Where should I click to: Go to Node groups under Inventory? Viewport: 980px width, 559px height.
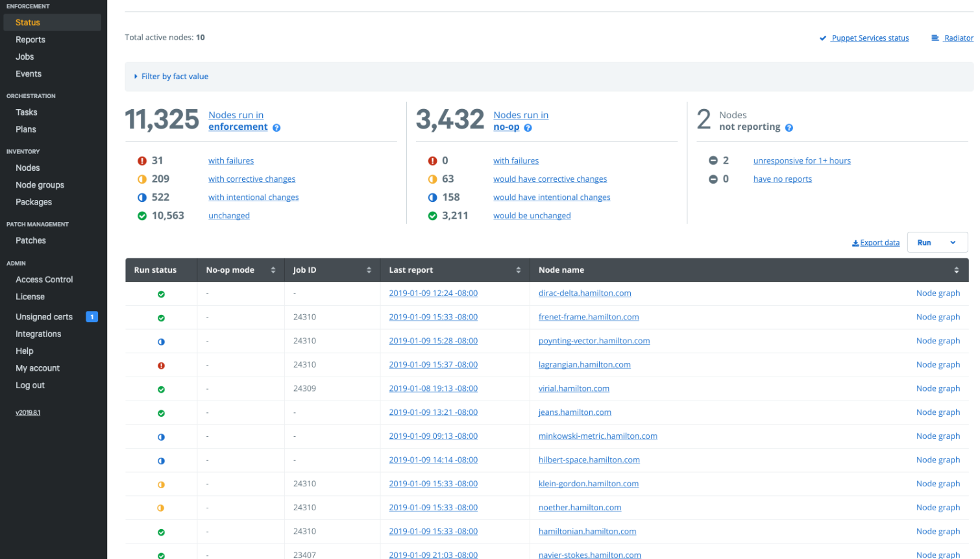[40, 185]
